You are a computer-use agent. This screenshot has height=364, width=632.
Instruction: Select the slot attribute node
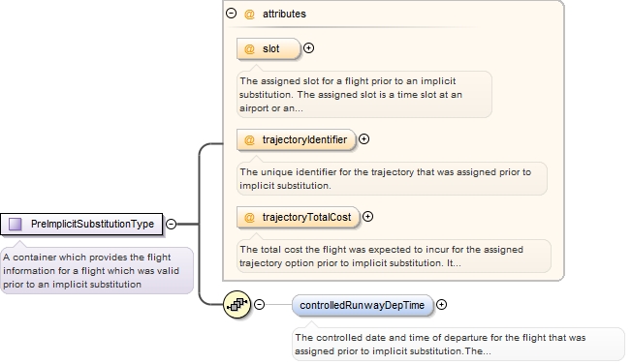[x=269, y=48]
